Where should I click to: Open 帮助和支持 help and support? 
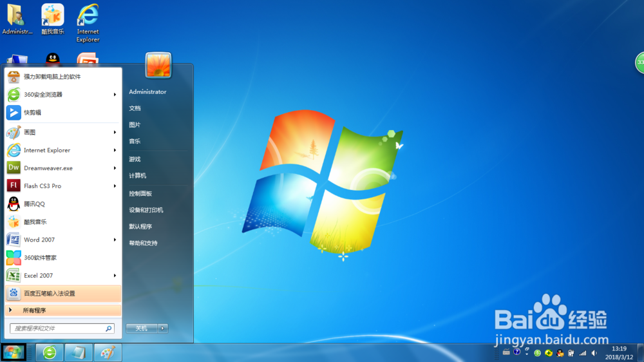(x=144, y=243)
